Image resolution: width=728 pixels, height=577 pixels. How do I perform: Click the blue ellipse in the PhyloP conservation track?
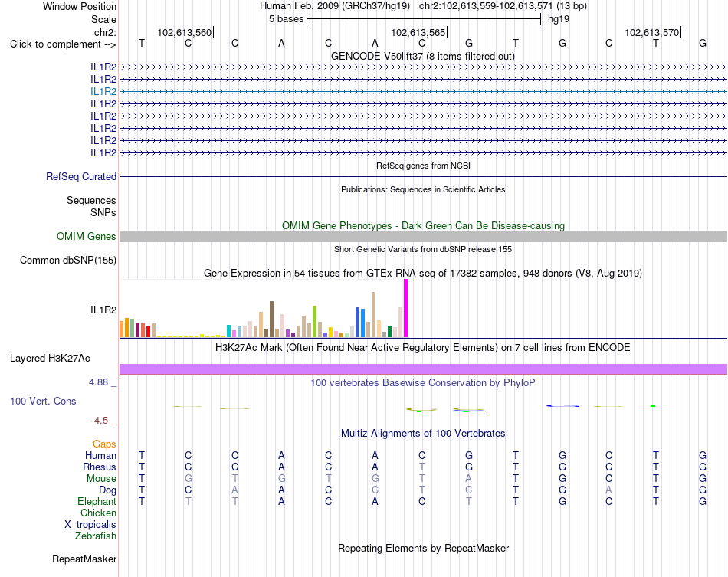(562, 405)
